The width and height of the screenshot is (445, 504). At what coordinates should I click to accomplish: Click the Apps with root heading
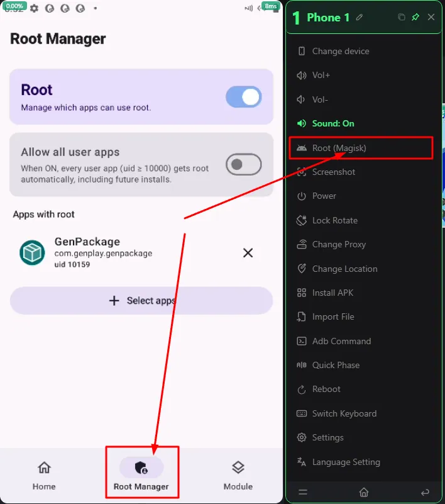[43, 215]
